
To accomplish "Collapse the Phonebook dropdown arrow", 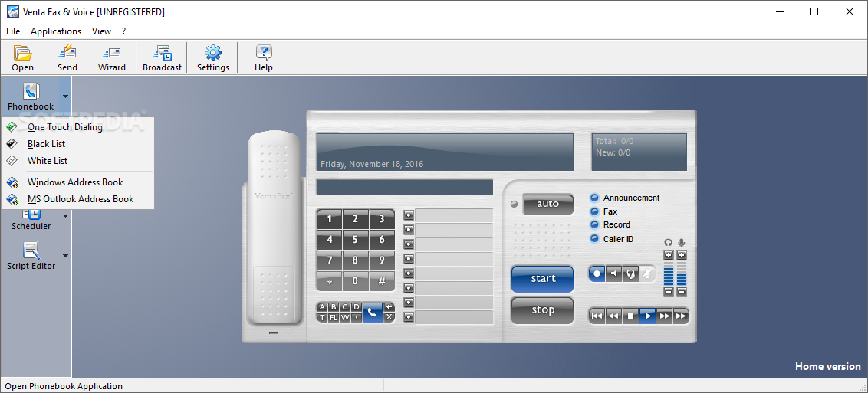I will (65, 97).
